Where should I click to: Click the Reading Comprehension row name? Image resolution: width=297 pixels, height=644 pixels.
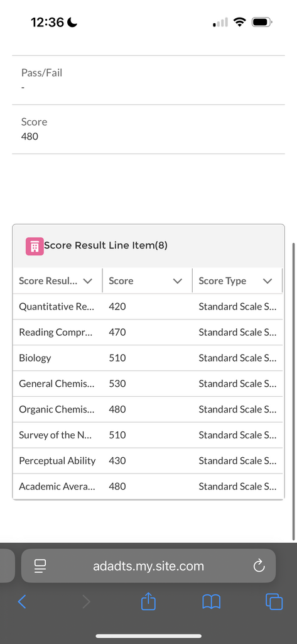[56, 332]
